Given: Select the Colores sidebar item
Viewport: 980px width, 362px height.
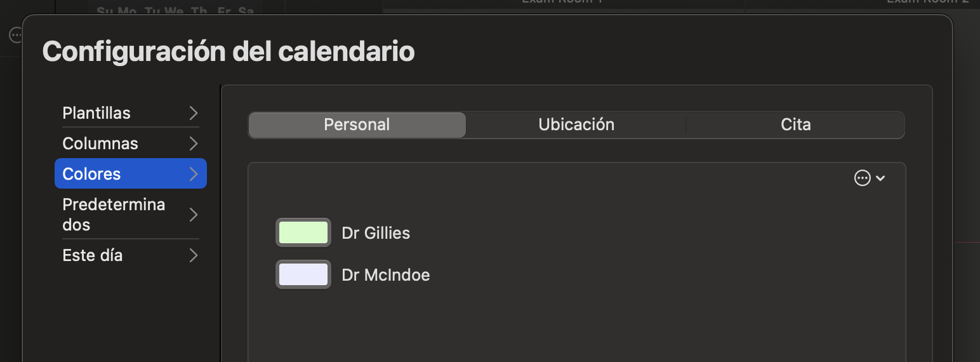Looking at the screenshot, I should pos(131,174).
